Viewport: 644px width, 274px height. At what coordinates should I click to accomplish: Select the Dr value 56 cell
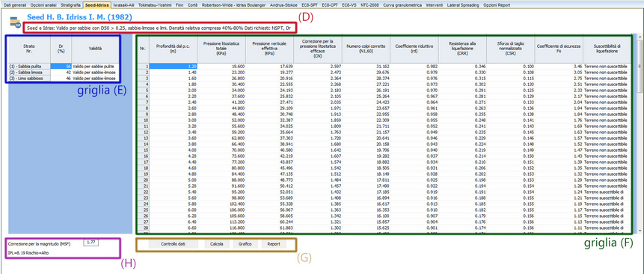(x=61, y=66)
